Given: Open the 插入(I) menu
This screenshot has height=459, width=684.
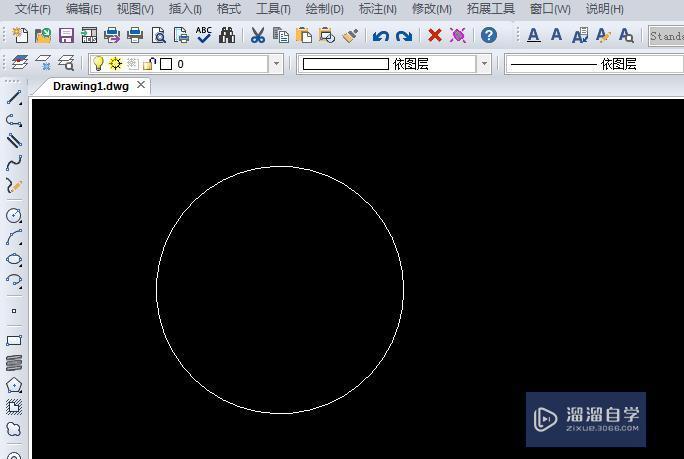Looking at the screenshot, I should pyautogui.click(x=185, y=9).
